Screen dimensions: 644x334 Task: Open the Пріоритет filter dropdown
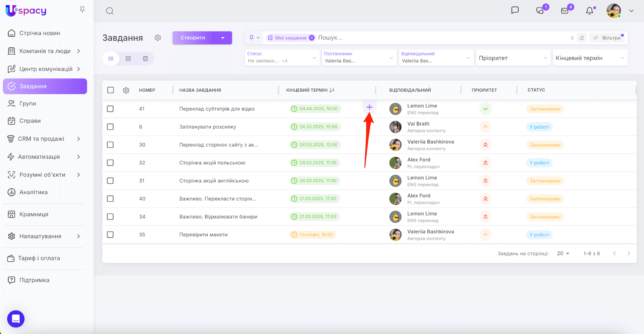[513, 58]
